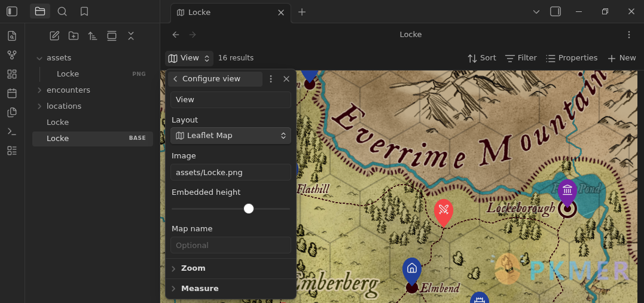Create a new folder
Screen dimensions: 644x303
coord(74,36)
